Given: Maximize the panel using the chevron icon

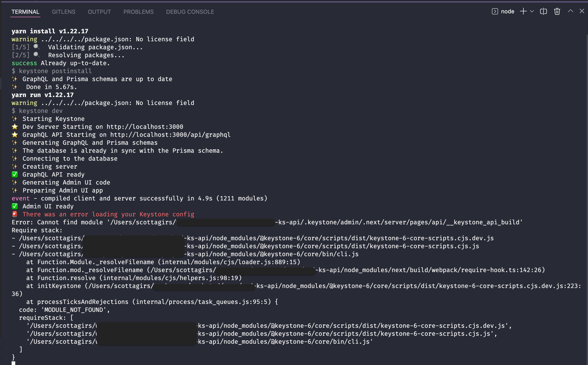Looking at the screenshot, I should pyautogui.click(x=570, y=11).
